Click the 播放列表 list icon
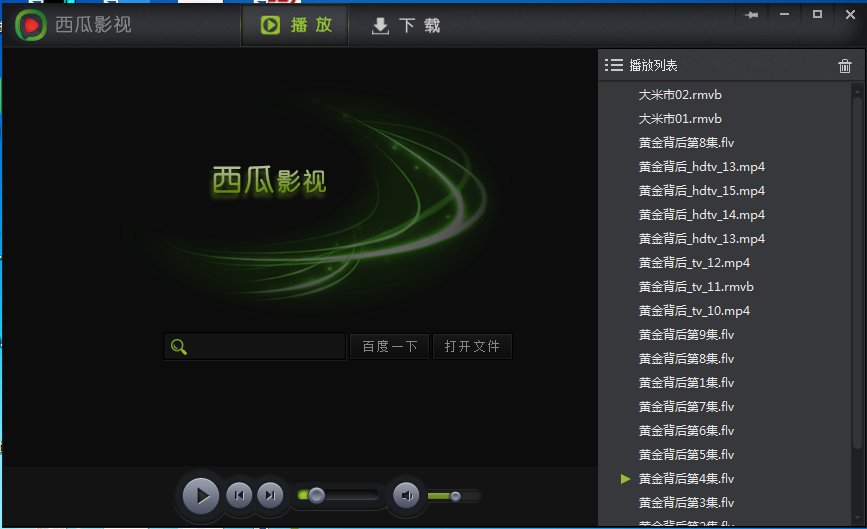Viewport: 867px width, 529px height. [x=614, y=65]
